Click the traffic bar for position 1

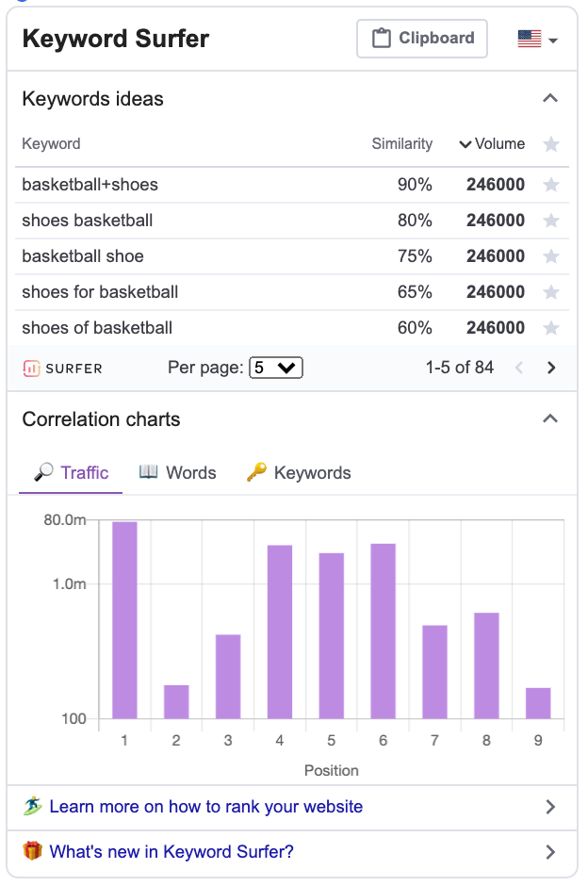point(124,620)
